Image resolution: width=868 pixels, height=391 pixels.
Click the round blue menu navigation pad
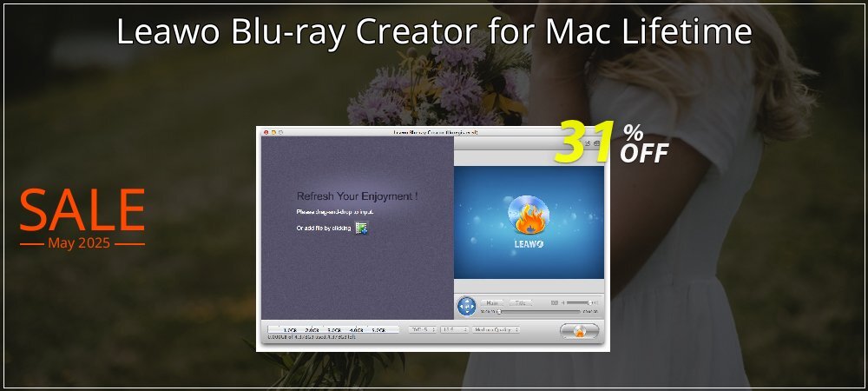point(467,306)
